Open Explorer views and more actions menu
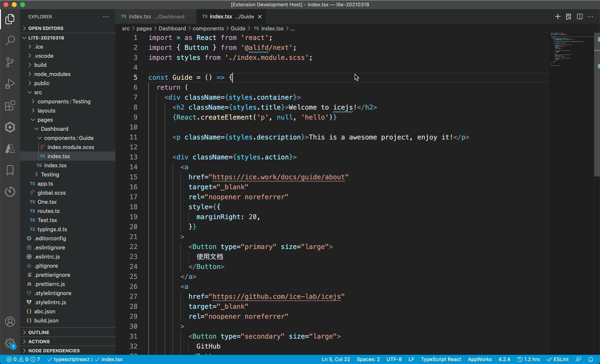Viewport: 600px width, 364px height. pos(106,17)
